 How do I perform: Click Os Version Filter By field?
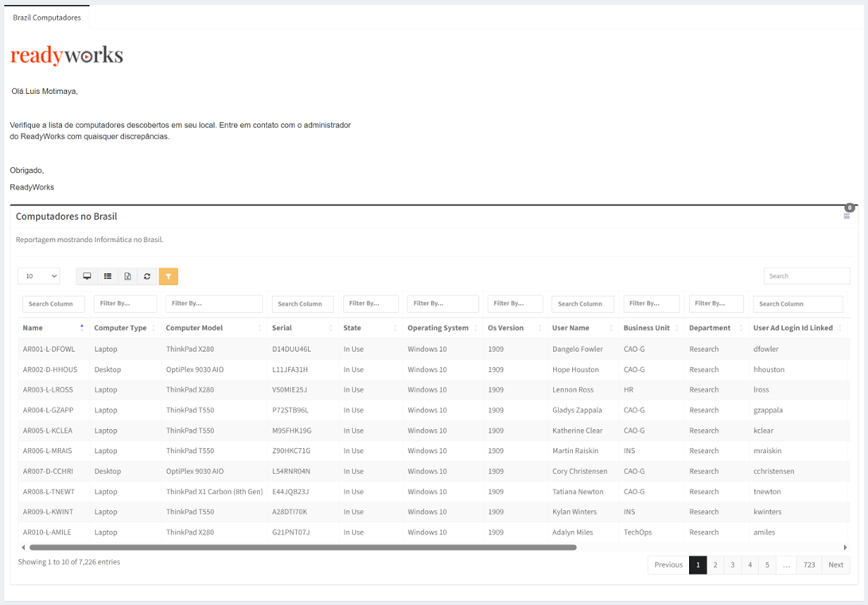point(515,303)
